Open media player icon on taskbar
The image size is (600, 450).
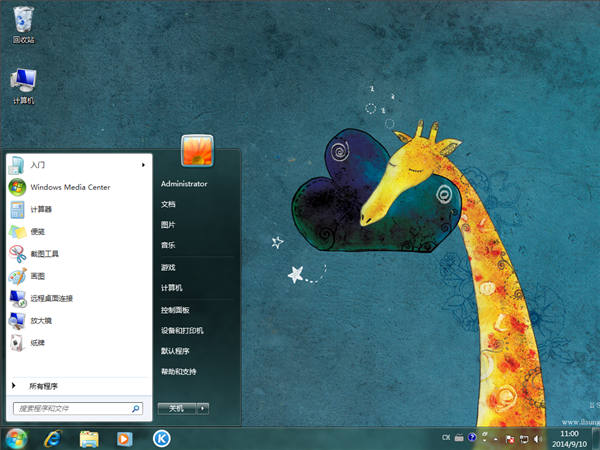click(124, 438)
